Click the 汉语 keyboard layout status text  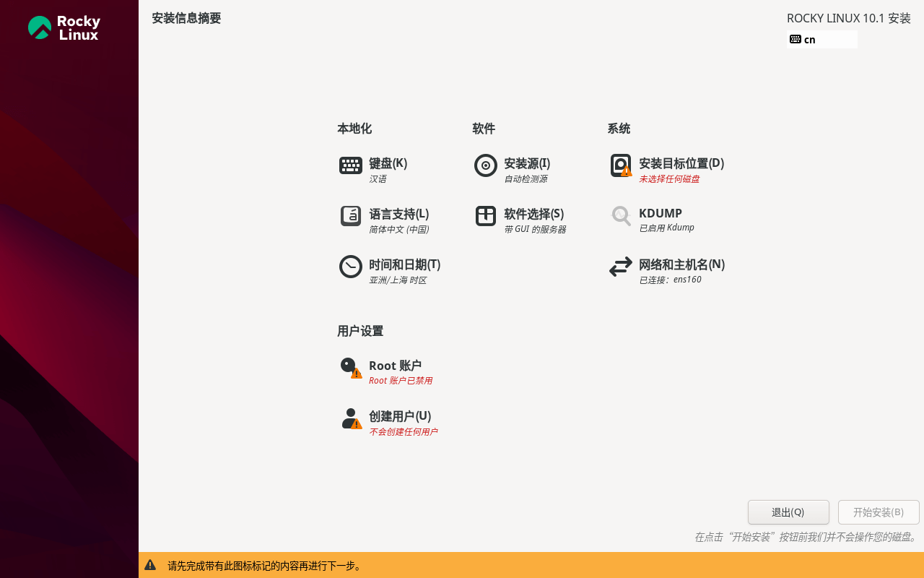pyautogui.click(x=378, y=178)
